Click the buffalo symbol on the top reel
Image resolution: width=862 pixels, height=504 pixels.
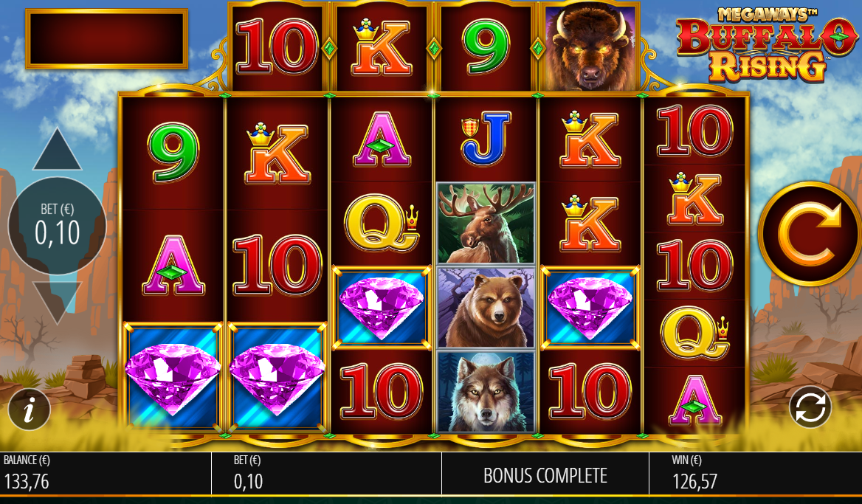tap(590, 46)
